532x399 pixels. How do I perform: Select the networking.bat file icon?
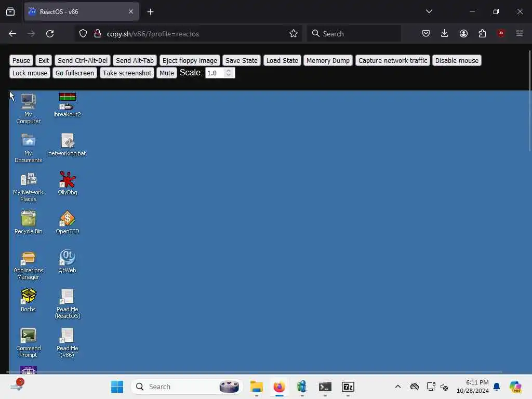(67, 145)
